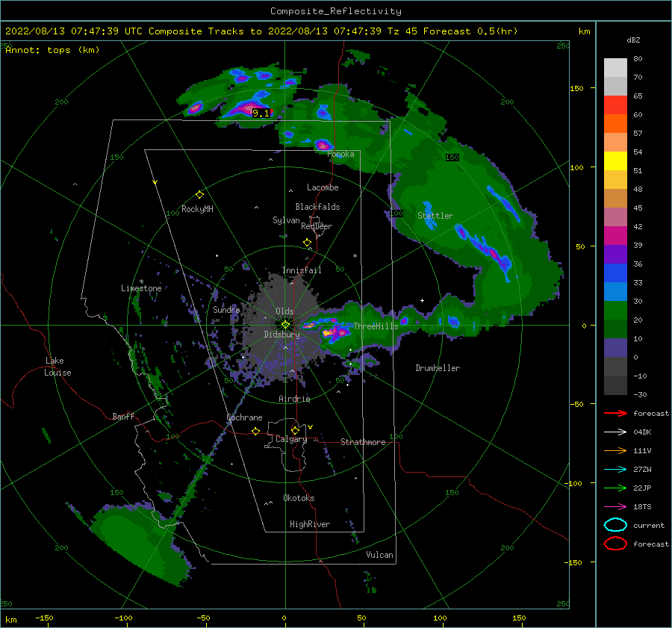Image resolution: width=672 pixels, height=628 pixels.
Task: Click the purple 39-36 dBZ swatch
Action: 615,254
